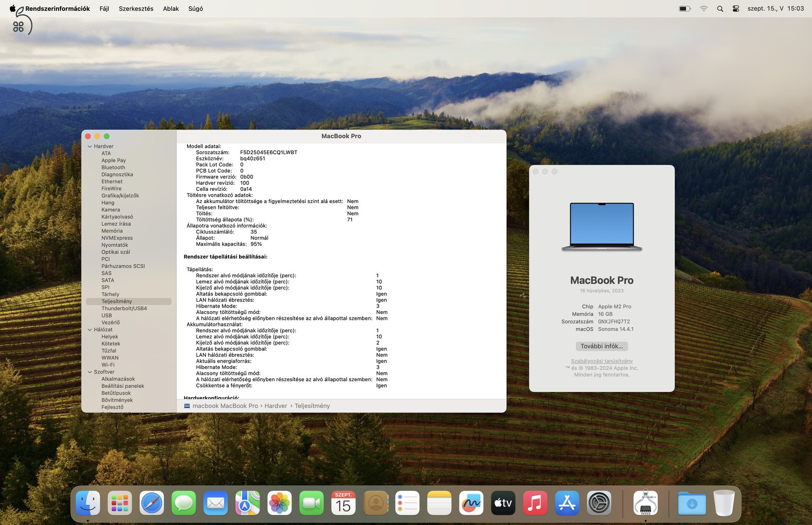
Task: Click Hardver in the path bar
Action: tap(275, 406)
